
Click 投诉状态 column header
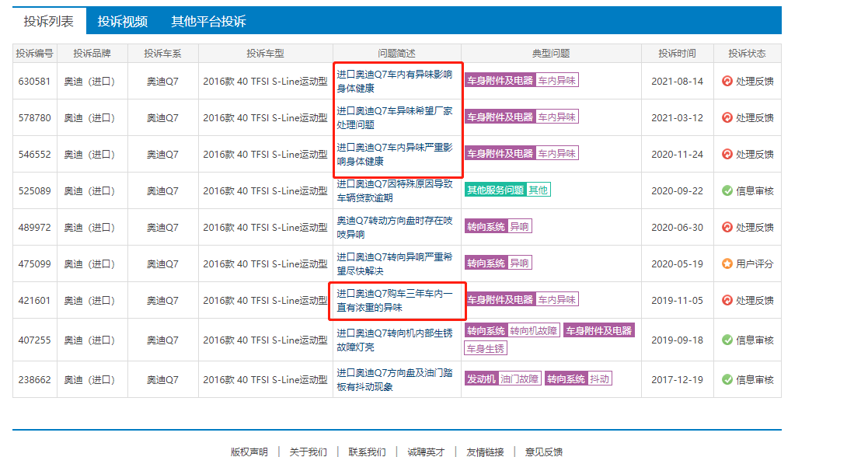tap(748, 53)
